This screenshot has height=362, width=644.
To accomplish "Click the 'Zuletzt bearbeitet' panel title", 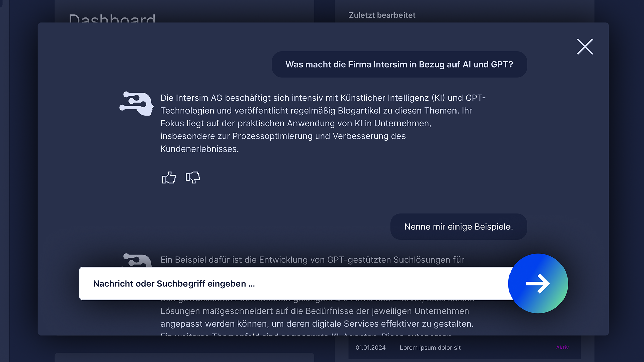I will coord(382,15).
